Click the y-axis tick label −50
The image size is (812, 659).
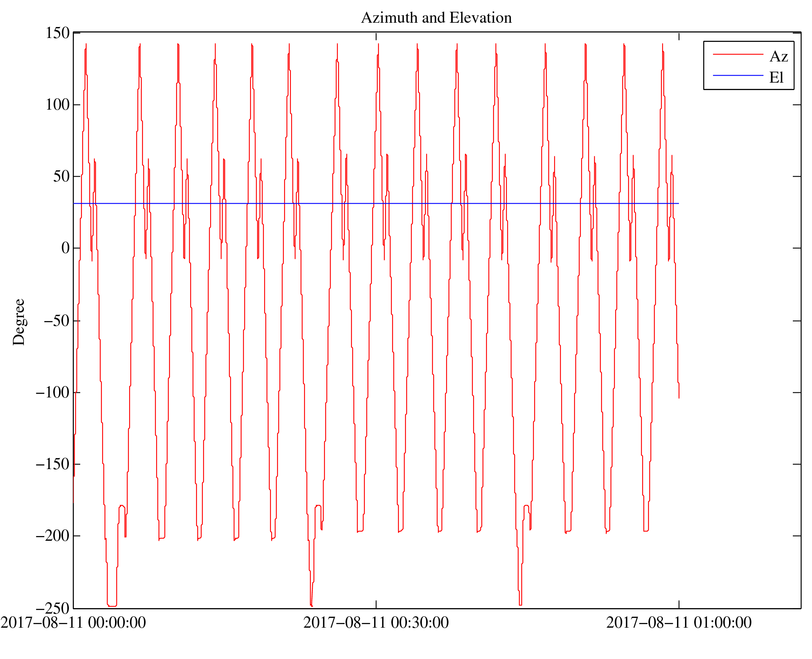[x=57, y=321]
